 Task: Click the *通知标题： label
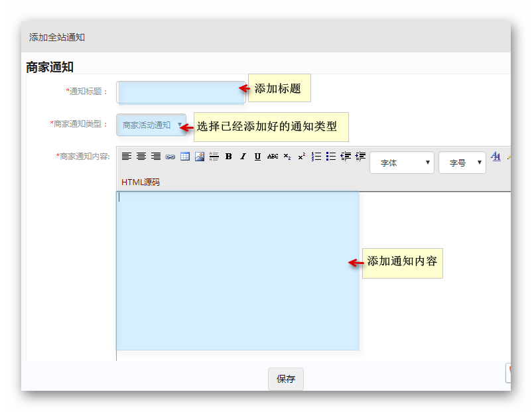pyautogui.click(x=87, y=92)
